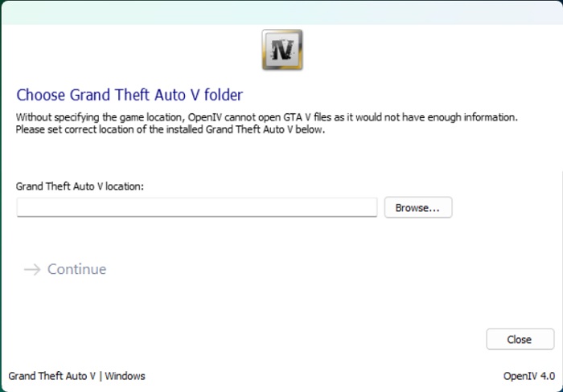
Task: Open the Browse... folder picker
Action: (x=418, y=207)
